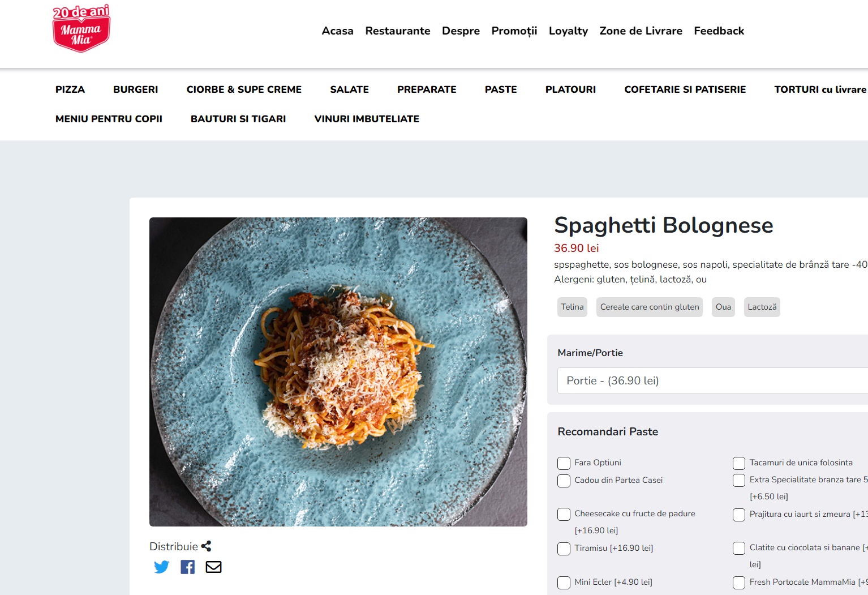Share via email envelope icon

coord(213,567)
